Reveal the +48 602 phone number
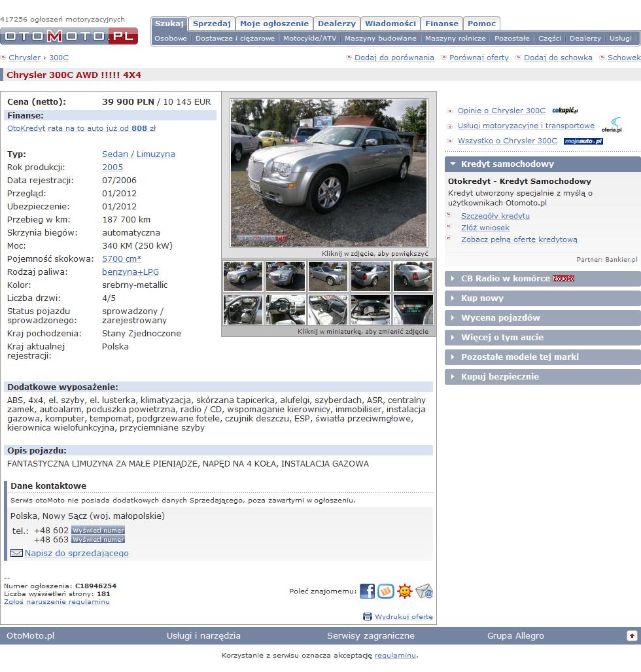Image resolution: width=641 pixels, height=672 pixels. [98, 530]
